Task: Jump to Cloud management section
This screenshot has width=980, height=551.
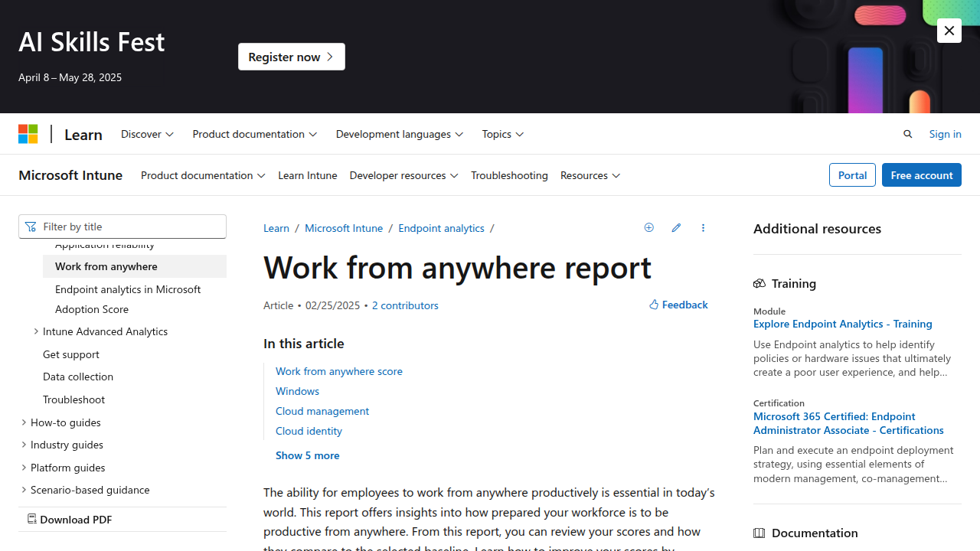Action: tap(322, 411)
